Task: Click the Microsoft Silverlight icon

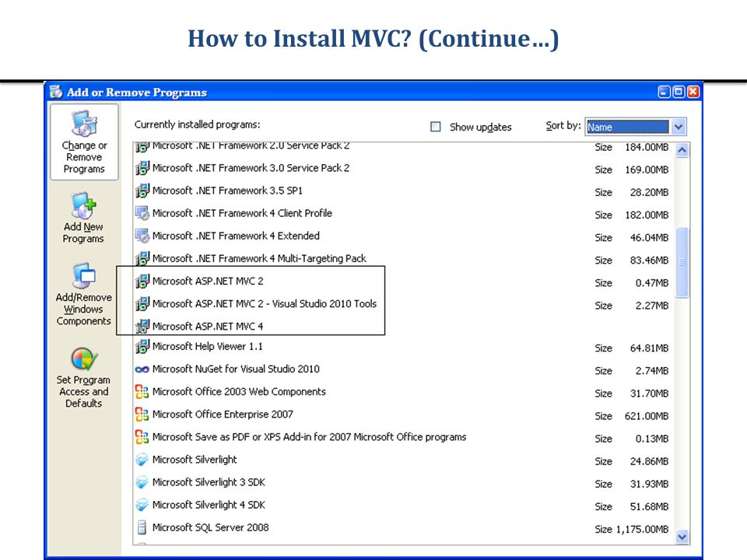Action: point(142,460)
